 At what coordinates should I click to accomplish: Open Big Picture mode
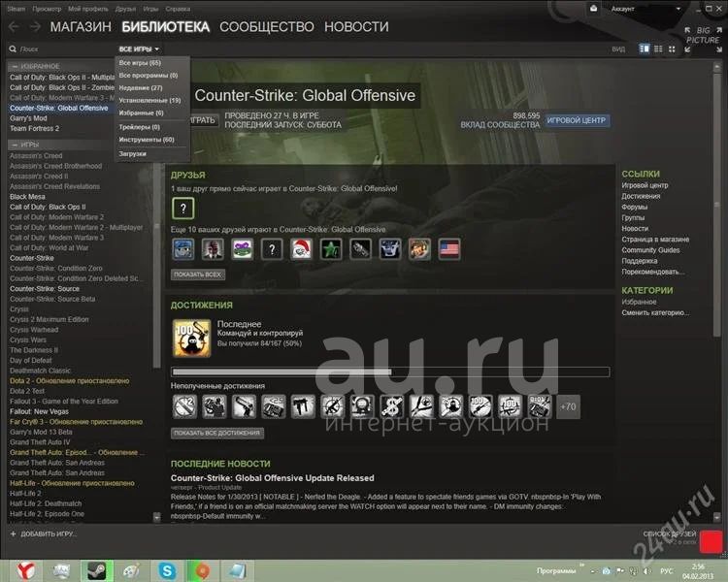coord(703,39)
